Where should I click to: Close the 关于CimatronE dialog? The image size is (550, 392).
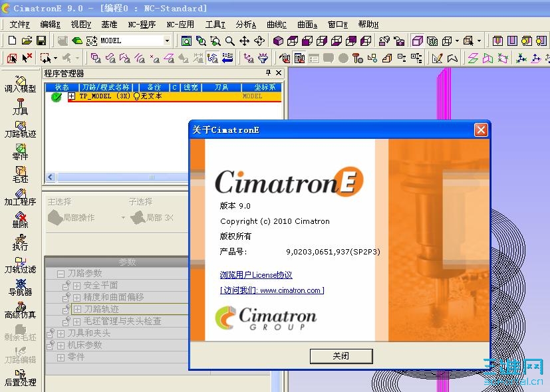coord(481,130)
